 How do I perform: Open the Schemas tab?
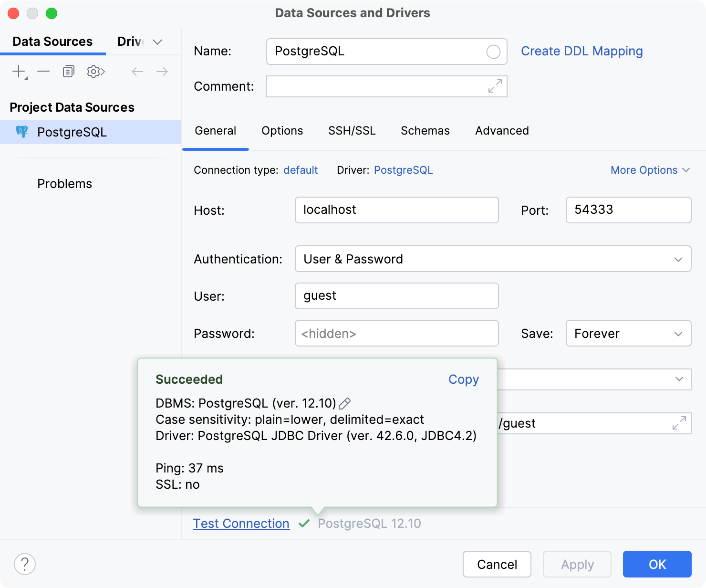click(x=425, y=131)
